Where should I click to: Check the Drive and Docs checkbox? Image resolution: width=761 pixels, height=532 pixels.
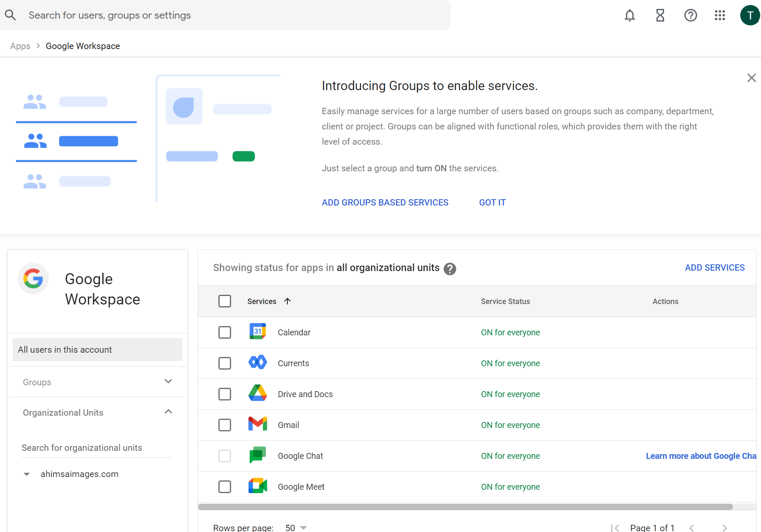tap(225, 394)
